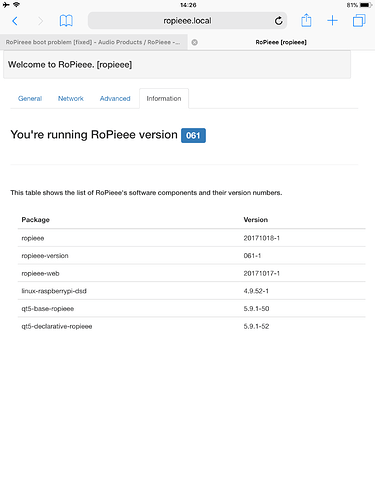This screenshot has width=375, height=500.
Task: Tap the 14:26 clock in status bar
Action: point(188,5)
